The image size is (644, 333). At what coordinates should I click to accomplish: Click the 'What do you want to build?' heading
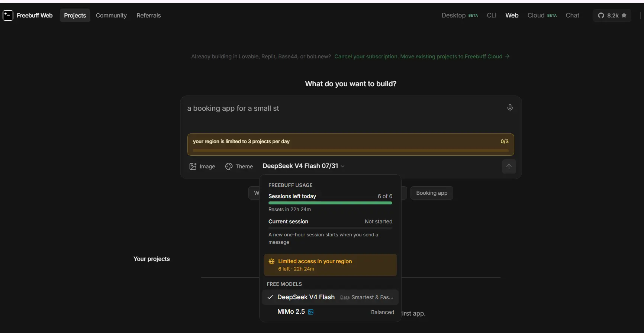351,84
